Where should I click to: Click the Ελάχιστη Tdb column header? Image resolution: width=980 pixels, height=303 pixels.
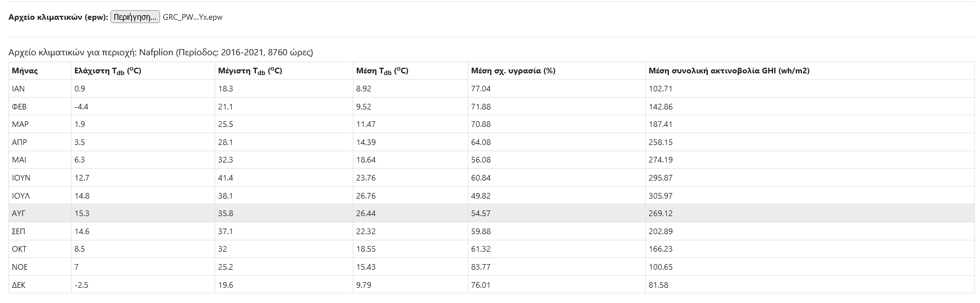(108, 71)
